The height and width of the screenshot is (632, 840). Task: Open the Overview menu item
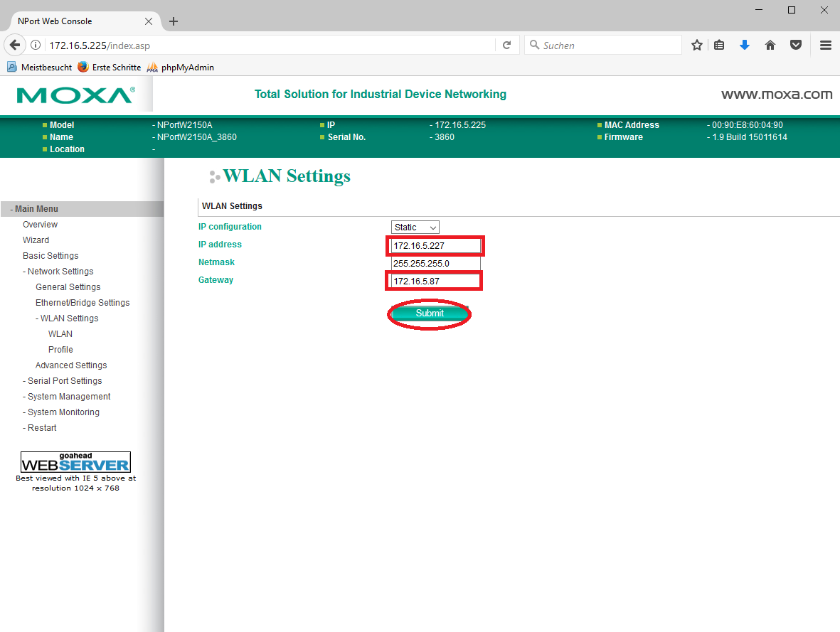40,225
